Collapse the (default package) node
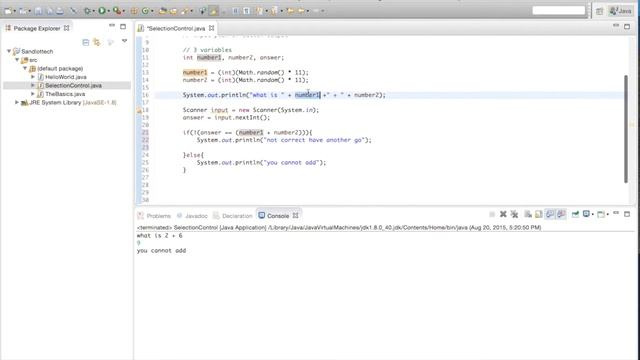Screen dimensions: 640x360 [x=25, y=69]
